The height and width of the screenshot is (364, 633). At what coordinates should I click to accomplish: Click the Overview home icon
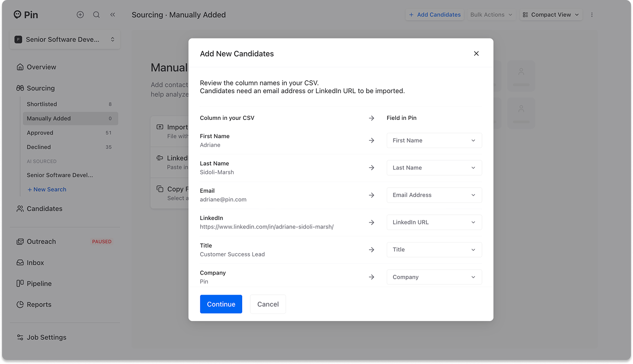tap(20, 67)
